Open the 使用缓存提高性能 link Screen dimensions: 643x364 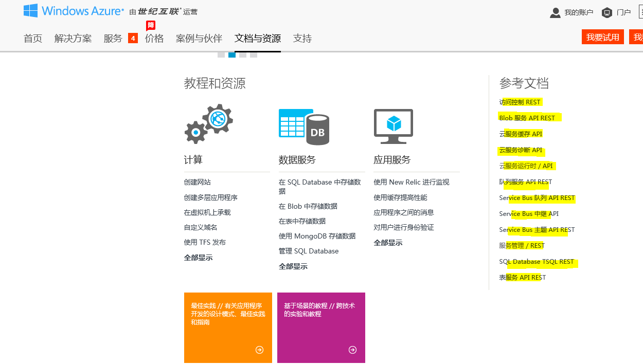click(x=401, y=197)
